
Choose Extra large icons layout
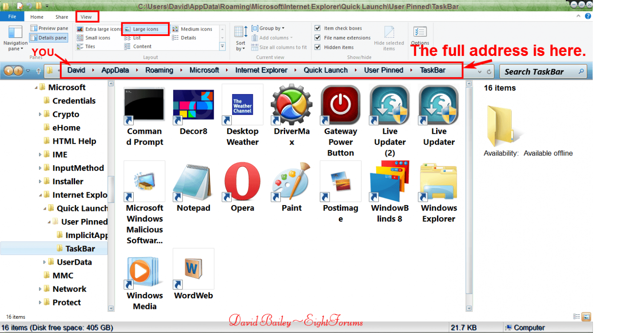pyautogui.click(x=99, y=29)
